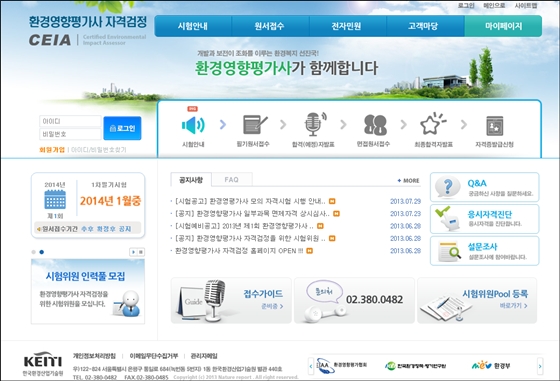Open the 회원가입 link

click(x=52, y=150)
